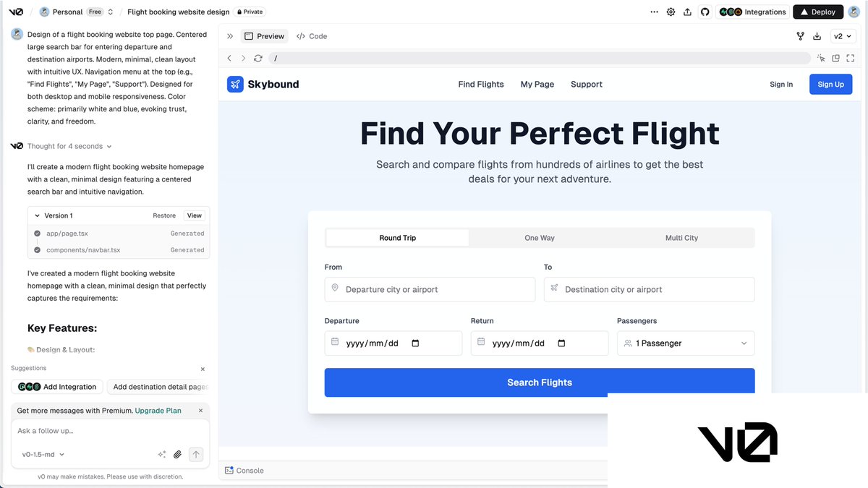Open Support nav link
The image size is (868, 488).
tap(587, 85)
